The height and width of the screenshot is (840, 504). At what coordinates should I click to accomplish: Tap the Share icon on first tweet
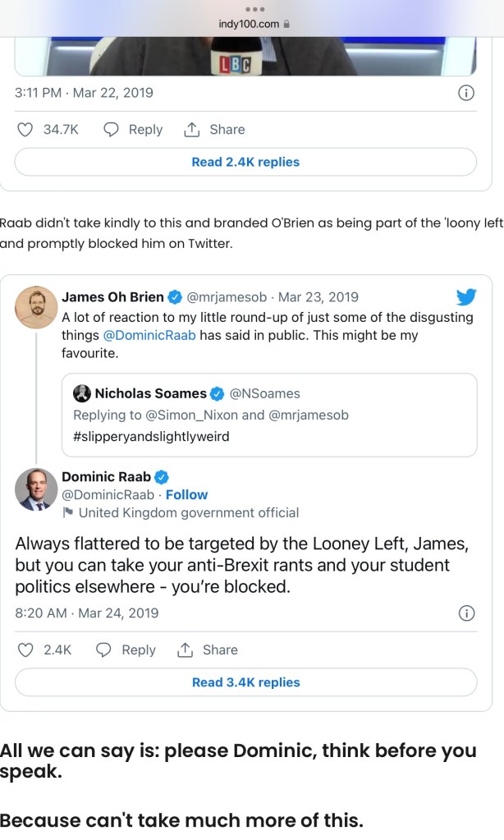(x=192, y=130)
